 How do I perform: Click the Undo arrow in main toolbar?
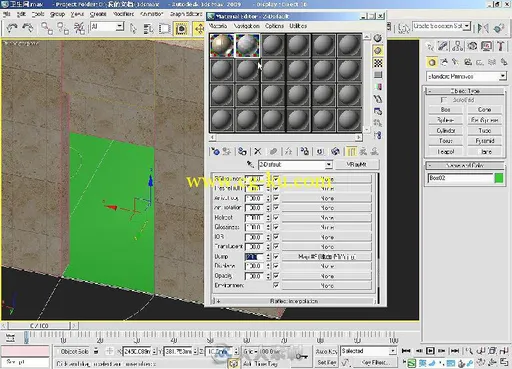click(x=12, y=28)
